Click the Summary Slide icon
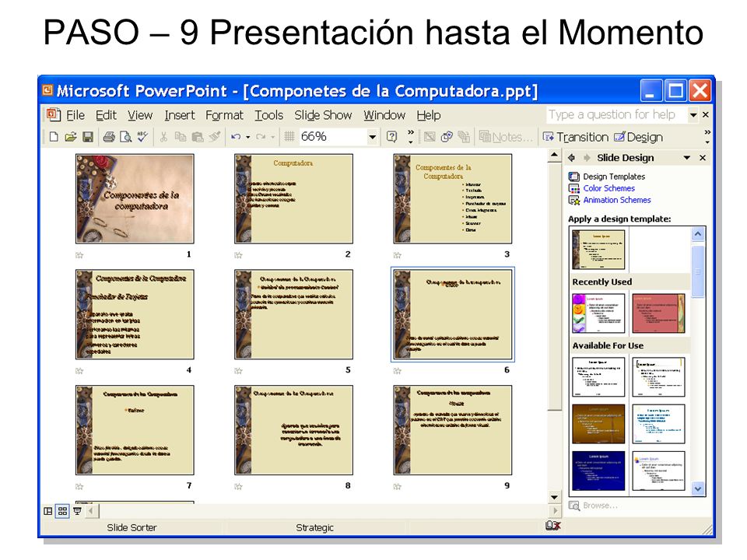Image resolution: width=747 pixels, height=560 pixels. pos(464,137)
